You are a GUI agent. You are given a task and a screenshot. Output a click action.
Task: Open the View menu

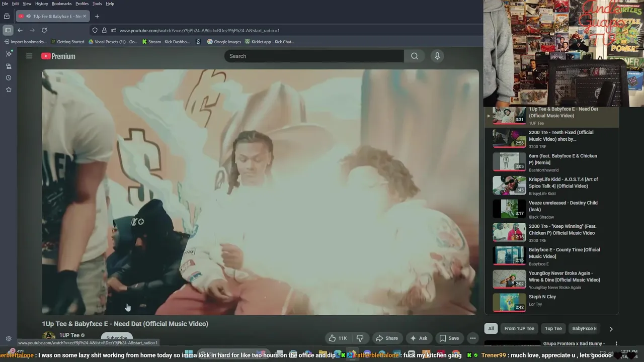coord(27,4)
